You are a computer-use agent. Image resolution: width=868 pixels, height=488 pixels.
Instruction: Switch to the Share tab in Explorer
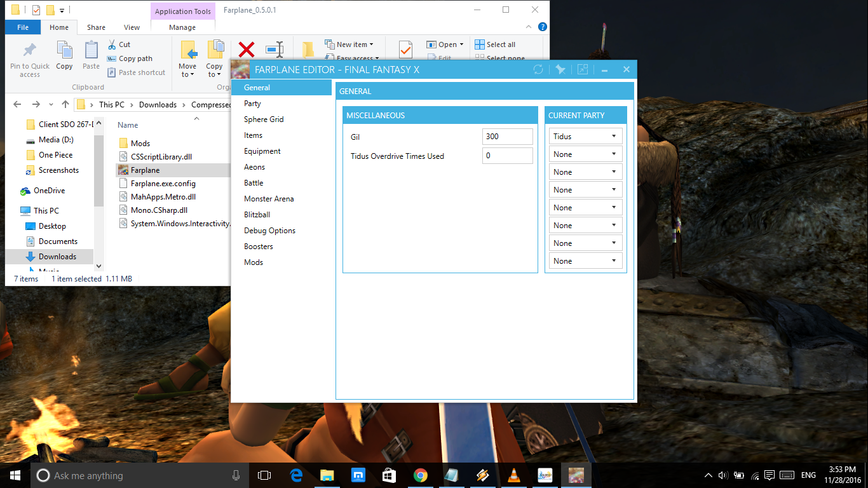(x=96, y=27)
